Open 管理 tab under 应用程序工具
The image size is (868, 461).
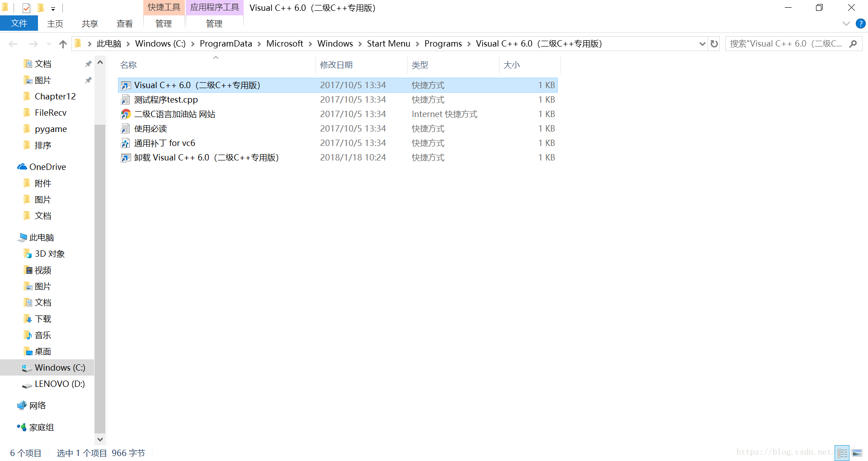pos(214,24)
